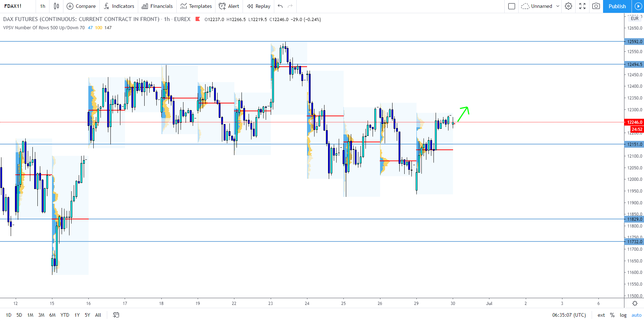Image resolution: width=644 pixels, height=321 pixels.
Task: Open the candlestick chart style selector
Action: coord(56,6)
